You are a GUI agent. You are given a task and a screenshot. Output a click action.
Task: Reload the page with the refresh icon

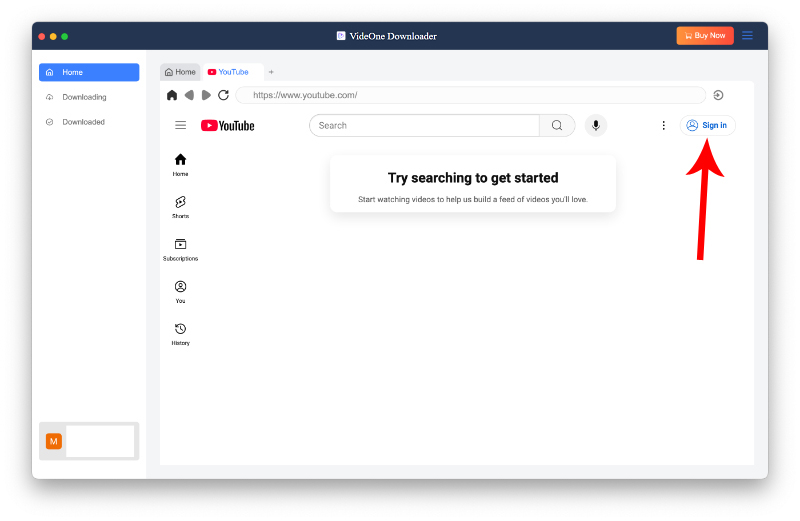[x=223, y=95]
